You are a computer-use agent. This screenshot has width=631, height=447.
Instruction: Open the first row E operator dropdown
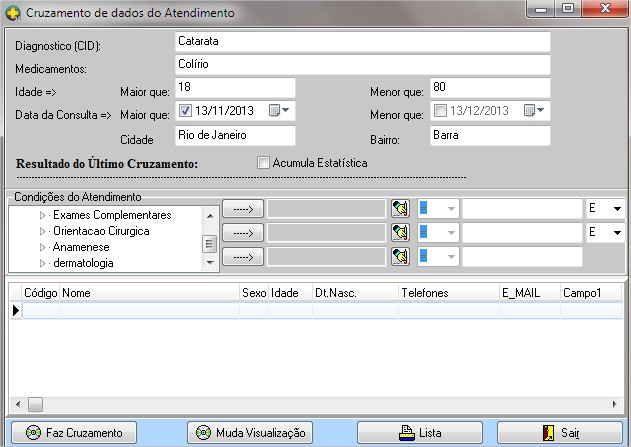[617, 208]
